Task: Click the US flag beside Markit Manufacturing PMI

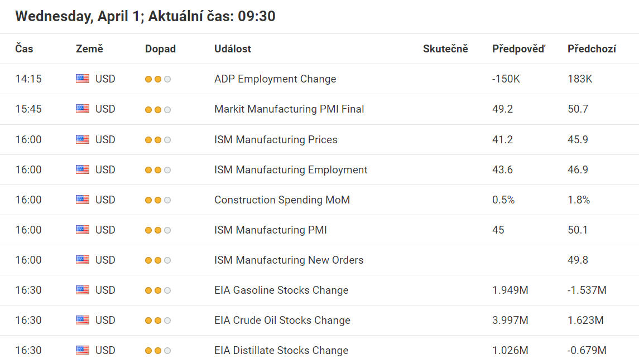Action: tap(83, 109)
